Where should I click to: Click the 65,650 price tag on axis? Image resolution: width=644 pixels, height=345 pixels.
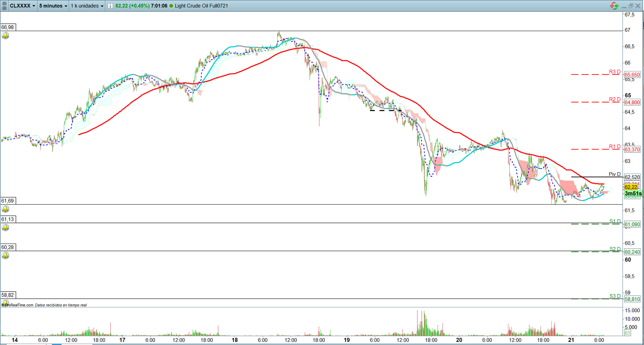(x=632, y=75)
